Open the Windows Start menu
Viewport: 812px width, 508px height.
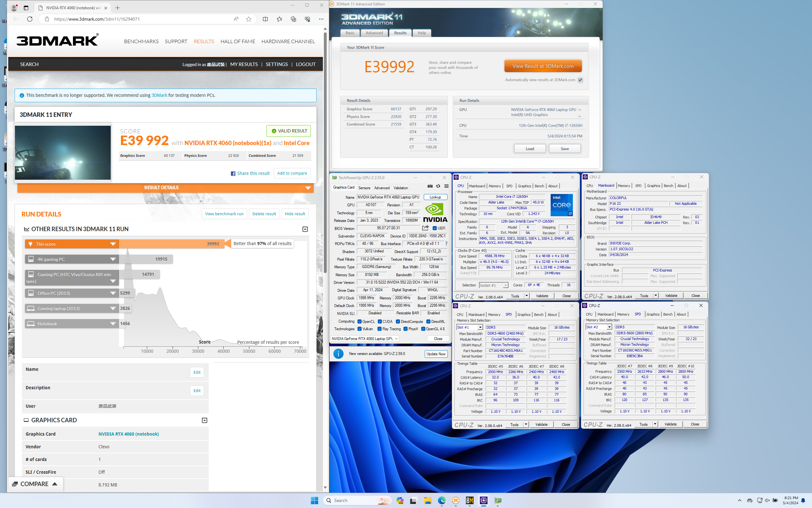pos(314,500)
